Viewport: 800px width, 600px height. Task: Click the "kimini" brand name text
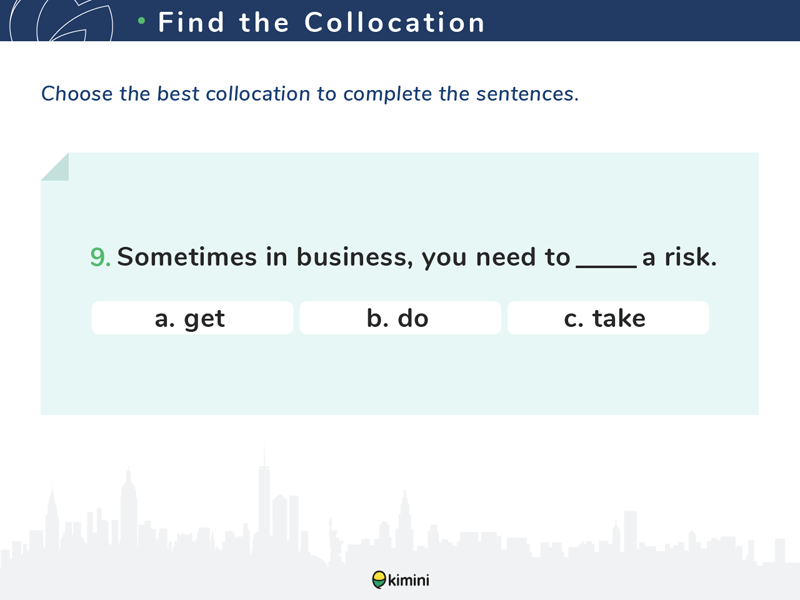tap(410, 579)
